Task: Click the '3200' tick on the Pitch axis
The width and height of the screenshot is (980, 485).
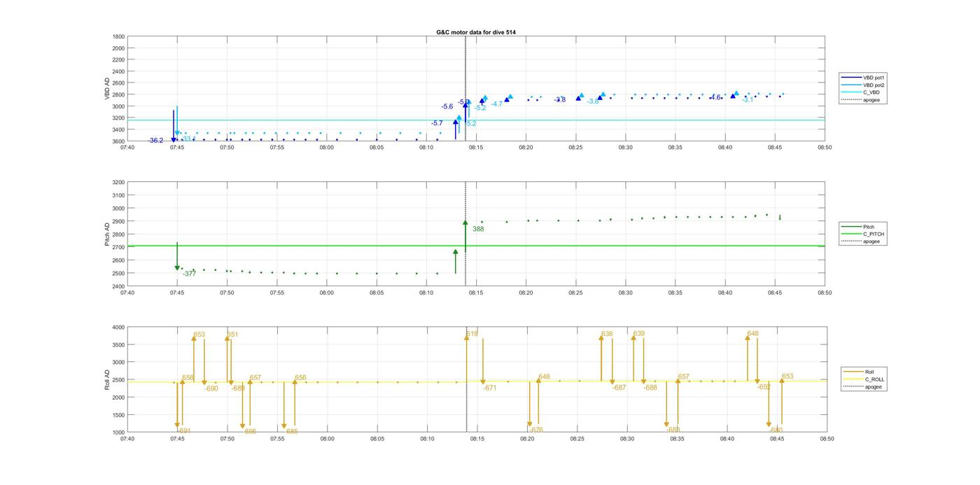Action: pyautogui.click(x=119, y=182)
